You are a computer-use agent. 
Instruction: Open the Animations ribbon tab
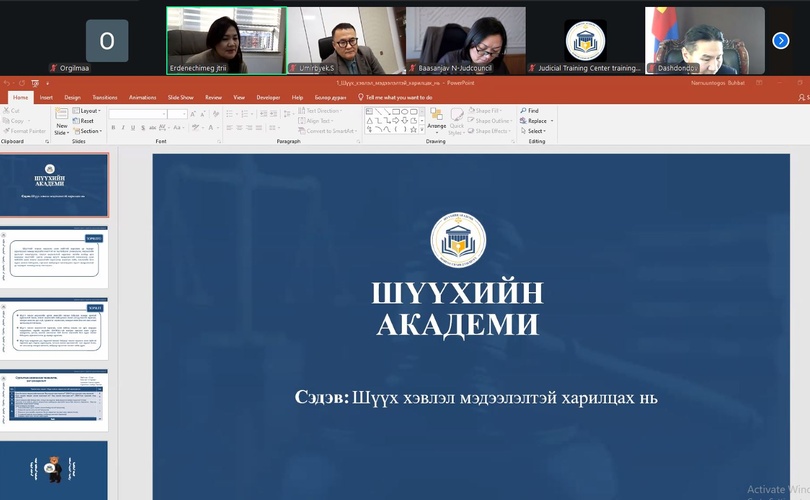tap(143, 97)
